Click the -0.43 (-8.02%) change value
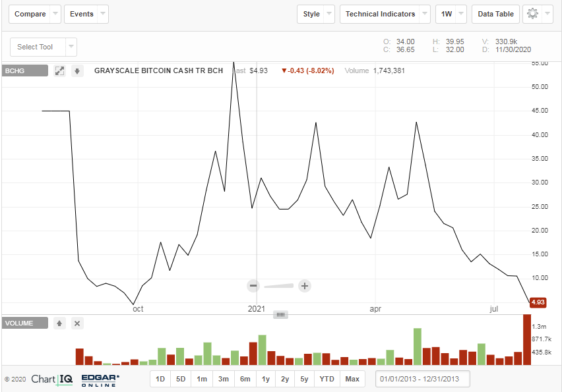562x392 pixels. coord(308,70)
